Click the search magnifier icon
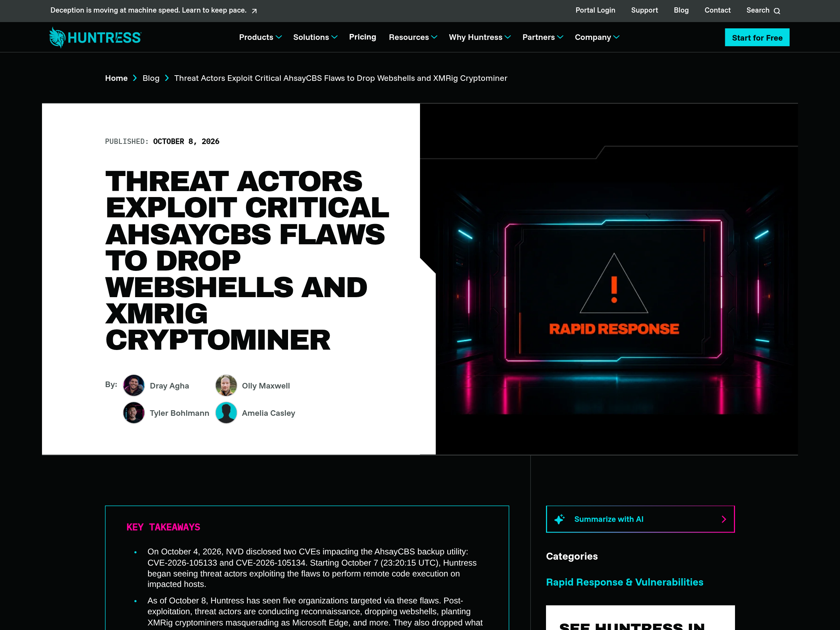 (x=777, y=11)
